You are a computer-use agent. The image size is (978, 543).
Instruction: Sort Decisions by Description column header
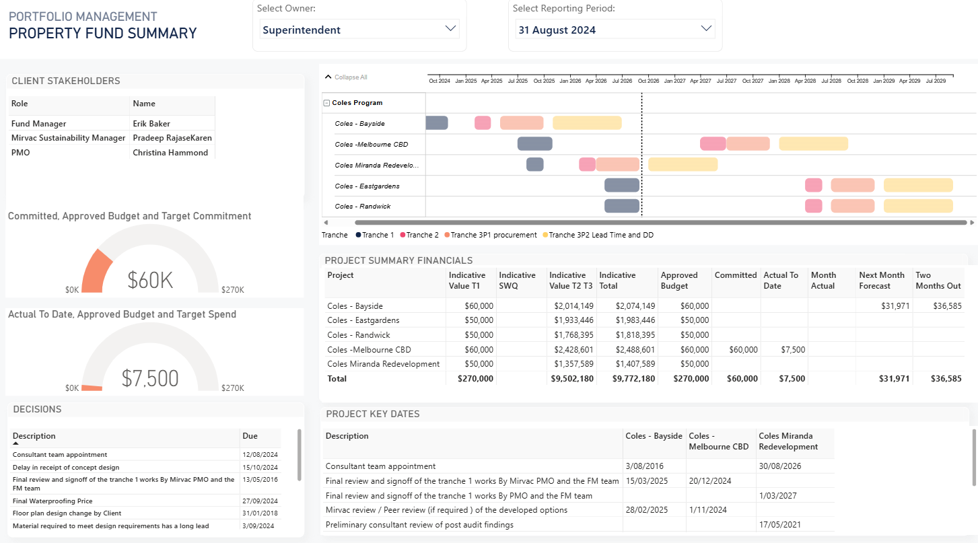tap(34, 436)
